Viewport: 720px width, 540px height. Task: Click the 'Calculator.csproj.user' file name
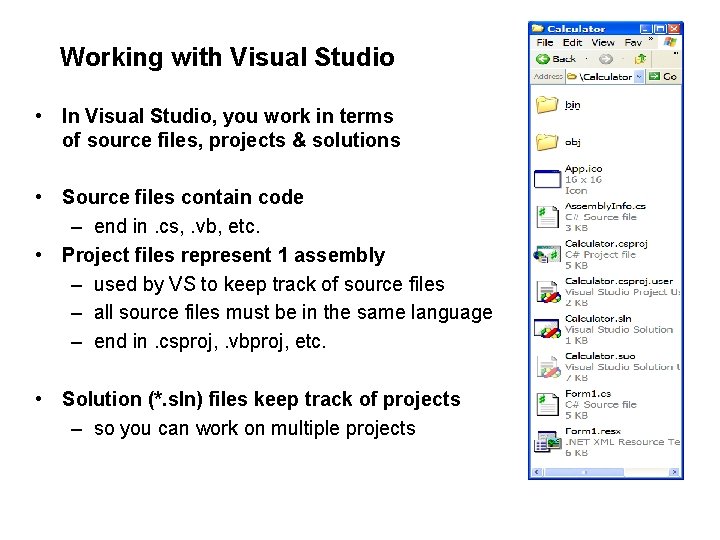[x=619, y=281]
